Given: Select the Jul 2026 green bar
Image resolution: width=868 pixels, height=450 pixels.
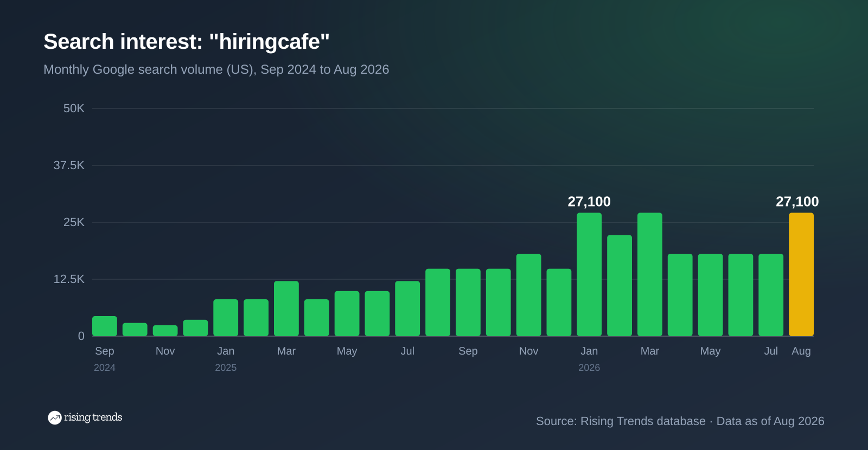Looking at the screenshot, I should pyautogui.click(x=771, y=295).
